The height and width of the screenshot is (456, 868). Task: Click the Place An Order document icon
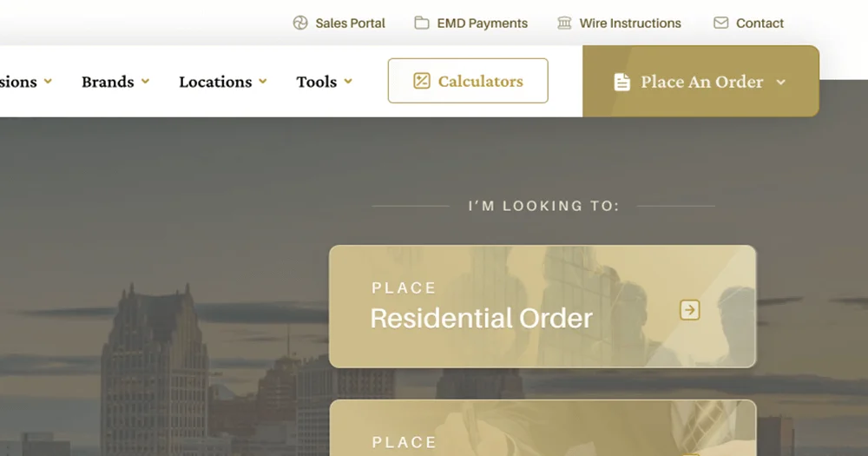coord(622,83)
